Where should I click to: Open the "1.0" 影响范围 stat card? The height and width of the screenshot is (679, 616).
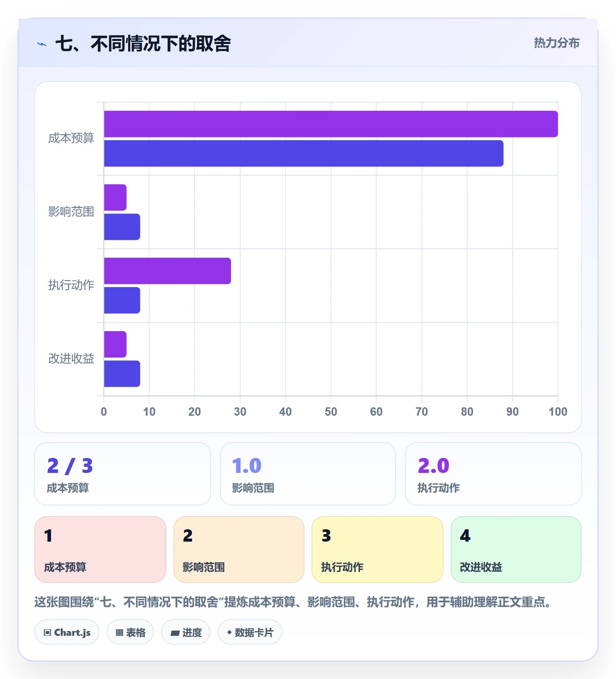point(308,474)
